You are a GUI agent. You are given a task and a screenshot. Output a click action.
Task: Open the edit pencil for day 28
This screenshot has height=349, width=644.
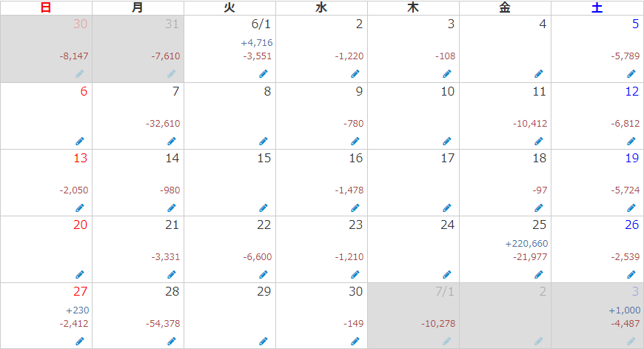tap(172, 341)
